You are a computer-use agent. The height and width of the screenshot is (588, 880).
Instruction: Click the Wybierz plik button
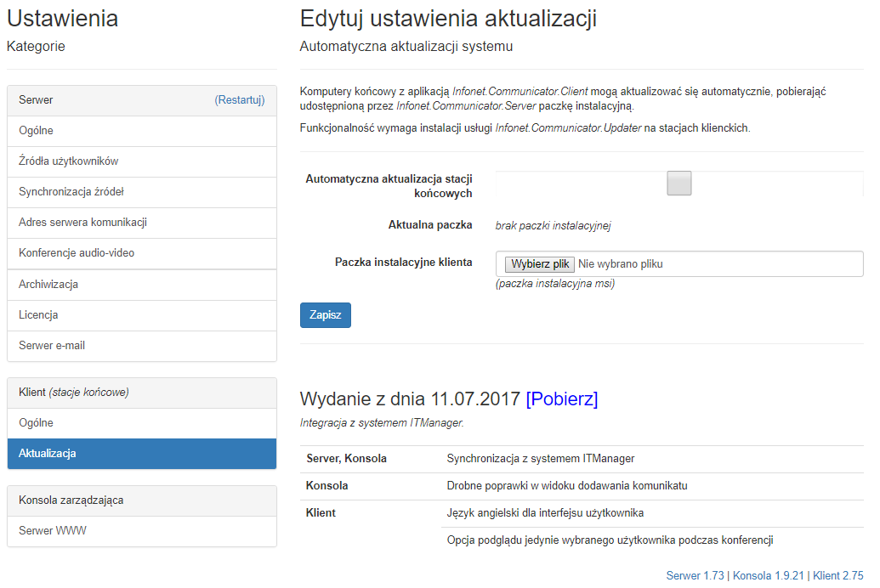click(x=540, y=264)
